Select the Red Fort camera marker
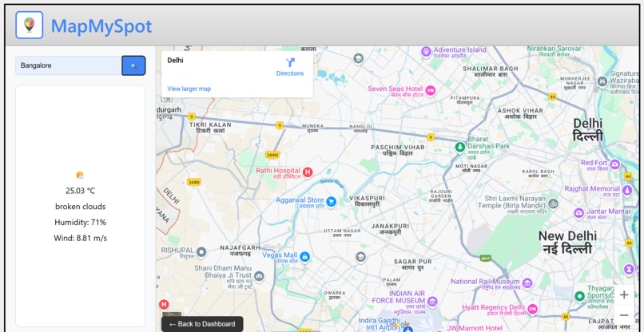The width and height of the screenshot is (644, 332). (x=615, y=164)
